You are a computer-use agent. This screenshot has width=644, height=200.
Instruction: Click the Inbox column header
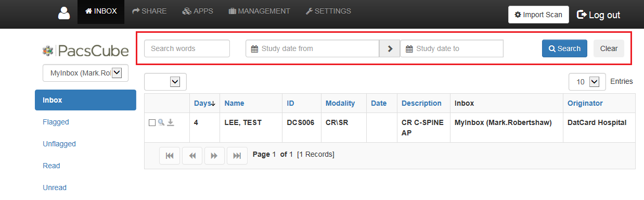[464, 103]
